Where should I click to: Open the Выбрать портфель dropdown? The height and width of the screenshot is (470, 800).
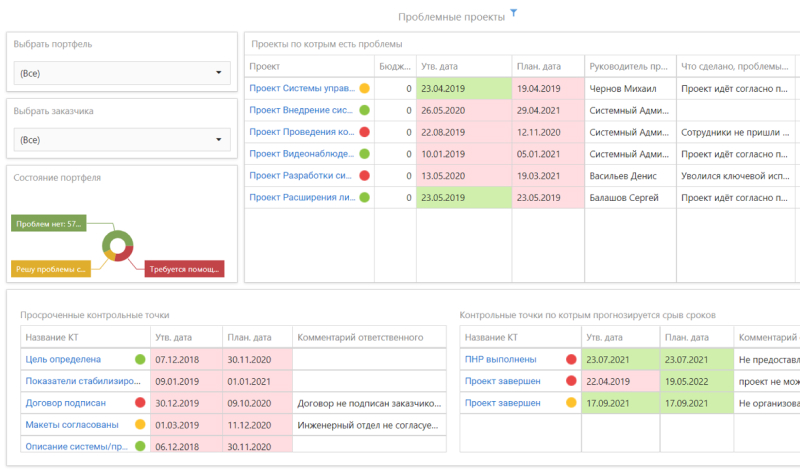pyautogui.click(x=122, y=73)
